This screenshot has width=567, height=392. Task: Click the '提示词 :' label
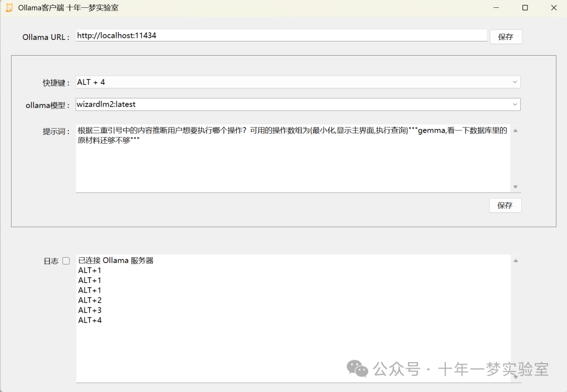click(56, 132)
